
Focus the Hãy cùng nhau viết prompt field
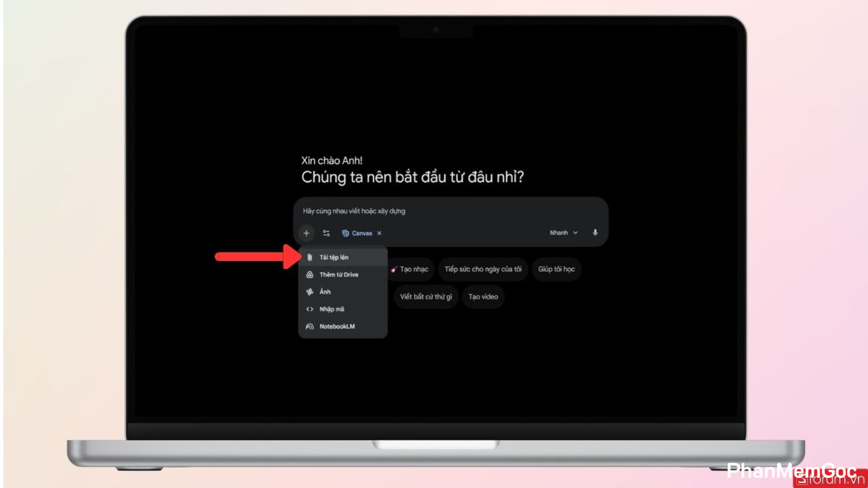[x=451, y=211]
